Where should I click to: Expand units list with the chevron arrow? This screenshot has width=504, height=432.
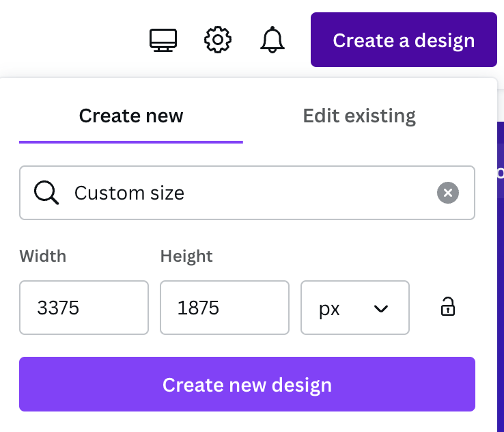coord(381,309)
